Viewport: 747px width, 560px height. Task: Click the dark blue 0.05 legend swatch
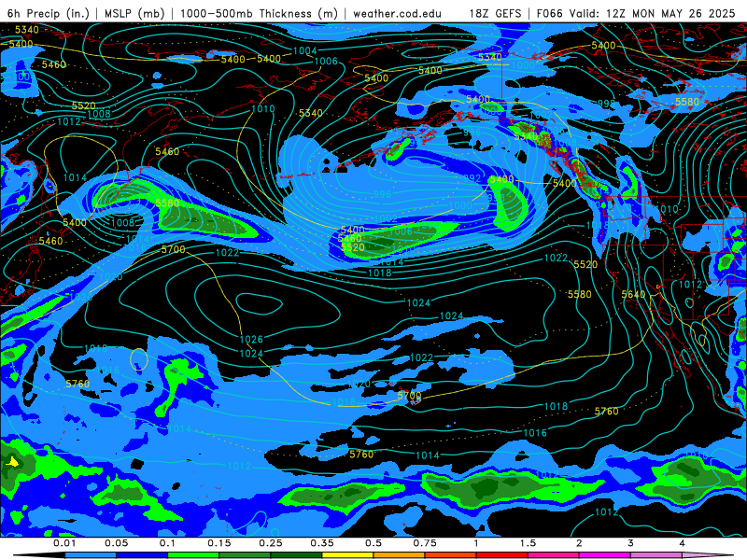(142, 555)
